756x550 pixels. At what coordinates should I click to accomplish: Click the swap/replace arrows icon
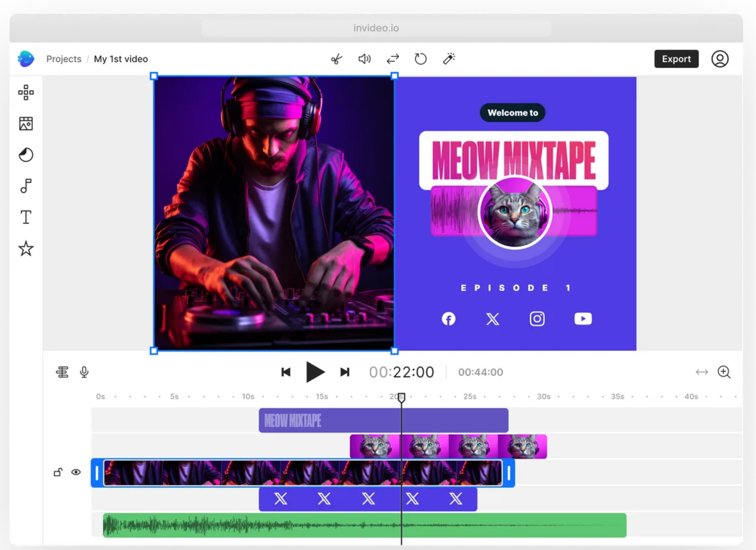pyautogui.click(x=393, y=59)
